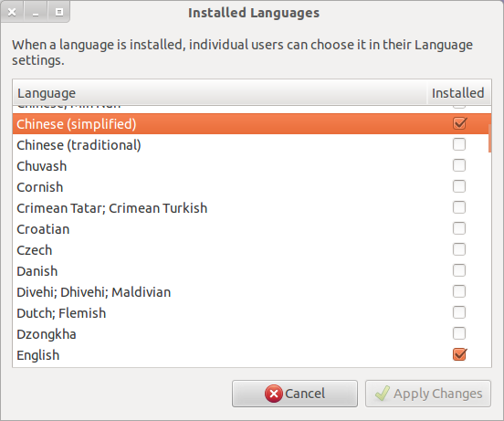504x421 pixels.
Task: Minimize the Installed Languages window
Action: pos(36,12)
